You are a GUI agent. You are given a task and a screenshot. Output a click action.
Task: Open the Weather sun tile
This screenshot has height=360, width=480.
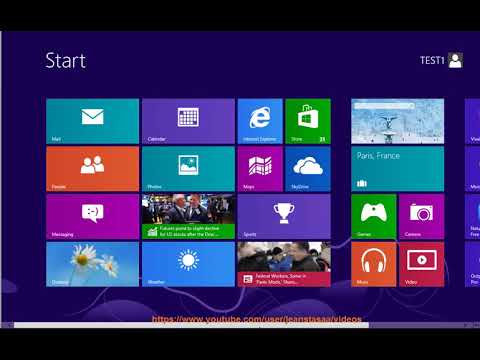pos(188,264)
